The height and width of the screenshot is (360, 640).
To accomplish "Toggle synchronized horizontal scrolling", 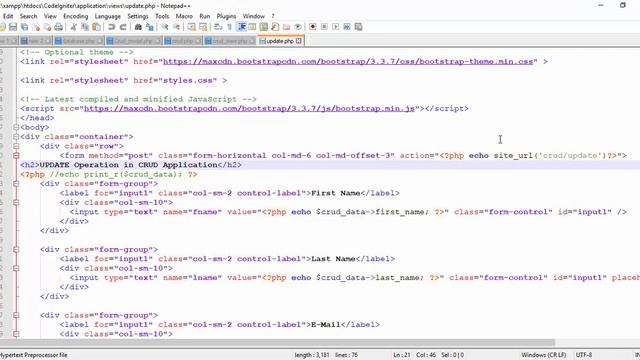I will (x=203, y=27).
